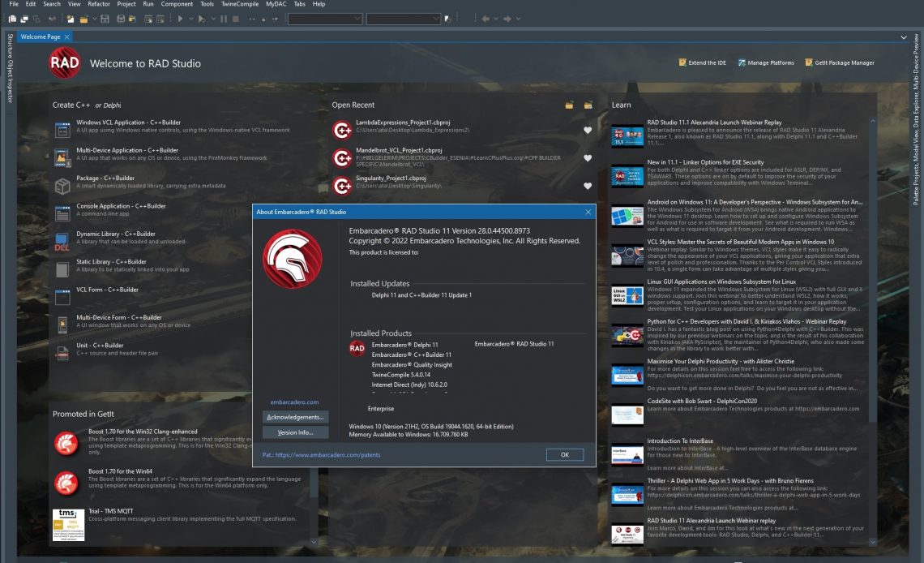Click the Run (play) toolbar icon
Viewport: 924px width, 563px height.
tap(180, 19)
